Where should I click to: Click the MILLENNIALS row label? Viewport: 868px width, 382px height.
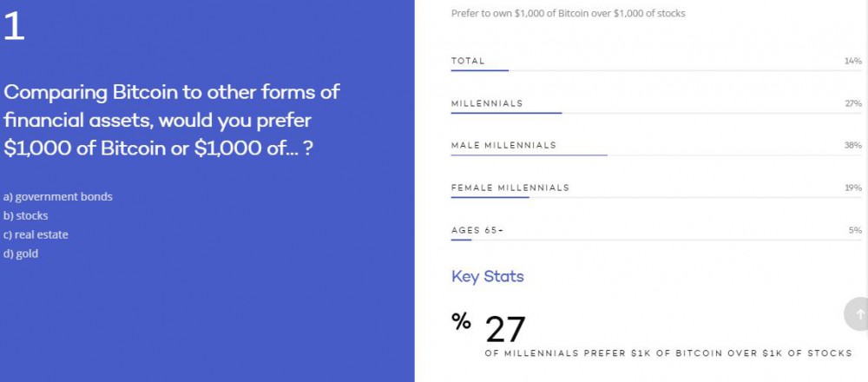487,103
